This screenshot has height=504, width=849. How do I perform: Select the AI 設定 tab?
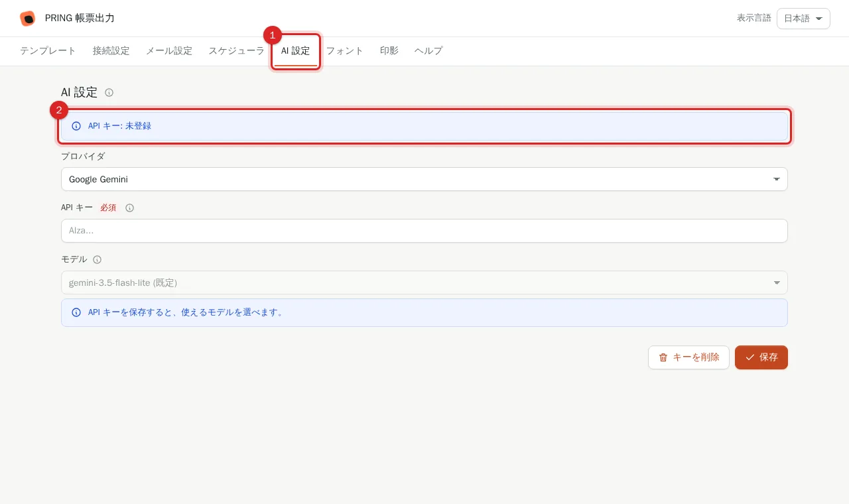coord(296,51)
